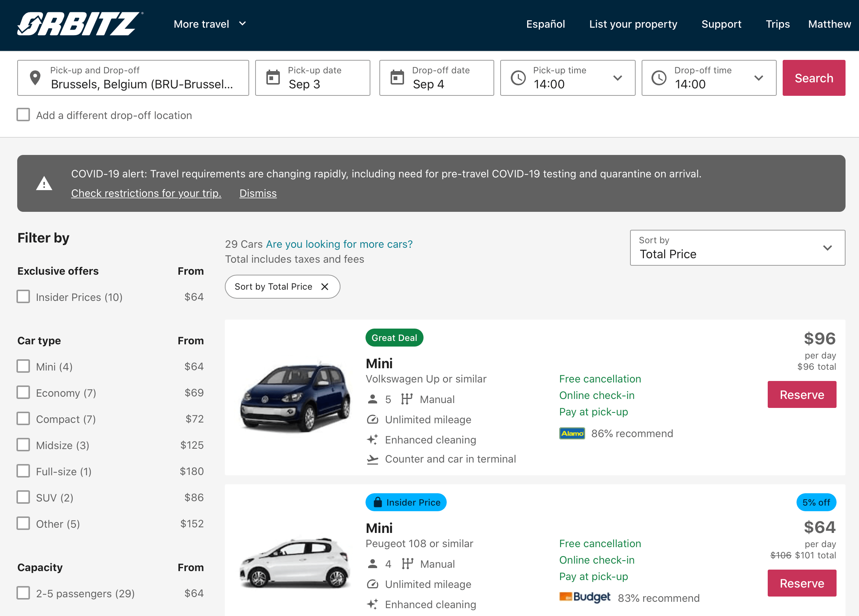Click the enhanced cleaning sparkle icon on Peugeot 108

click(373, 604)
